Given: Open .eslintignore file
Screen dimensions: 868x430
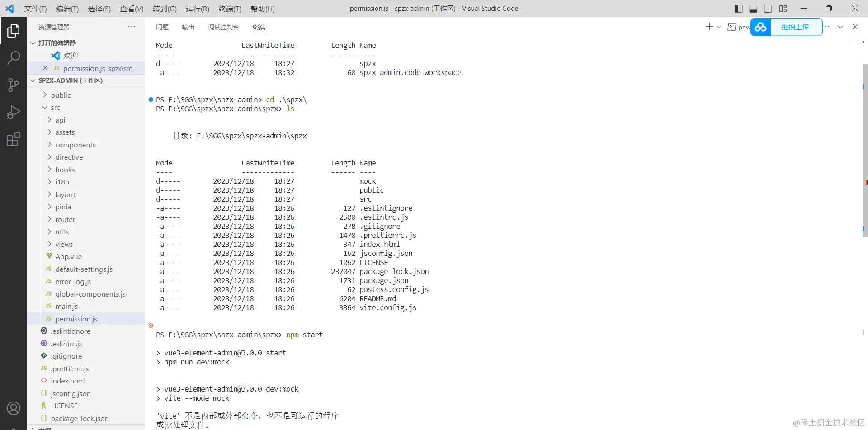Looking at the screenshot, I should point(86,331).
